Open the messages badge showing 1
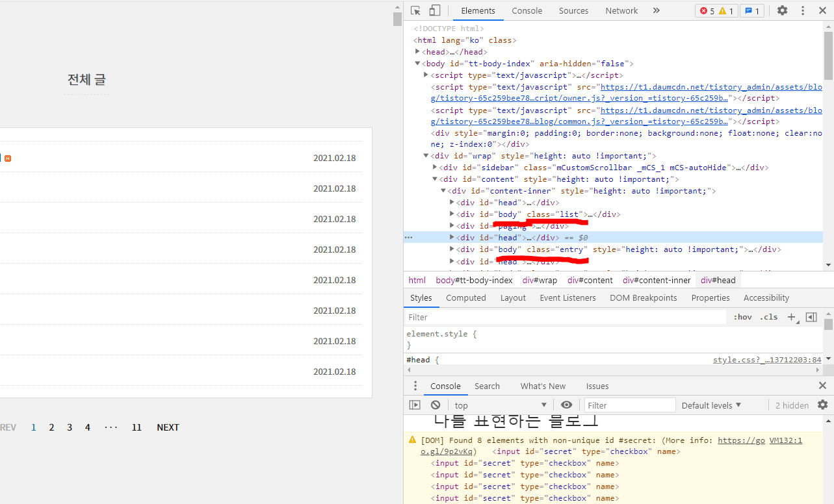The height and width of the screenshot is (504, 834). point(752,11)
